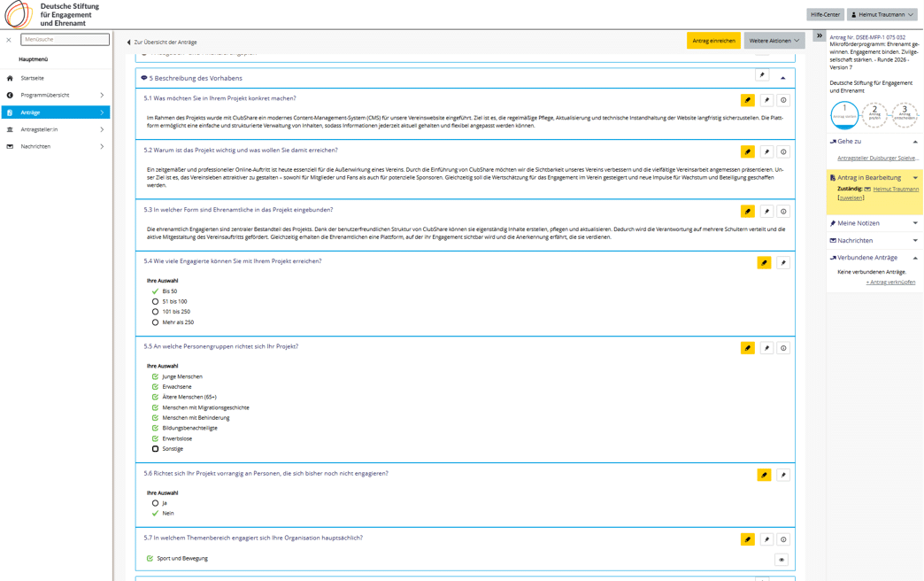Select the '51 bis 100' radio option

click(155, 302)
